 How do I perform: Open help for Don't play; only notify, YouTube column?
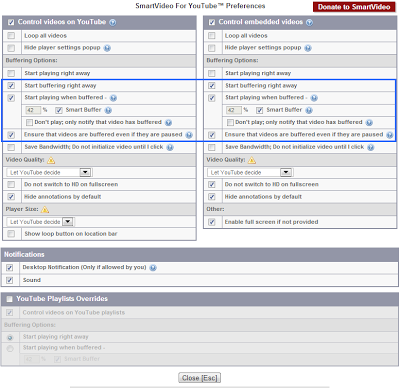[169, 123]
